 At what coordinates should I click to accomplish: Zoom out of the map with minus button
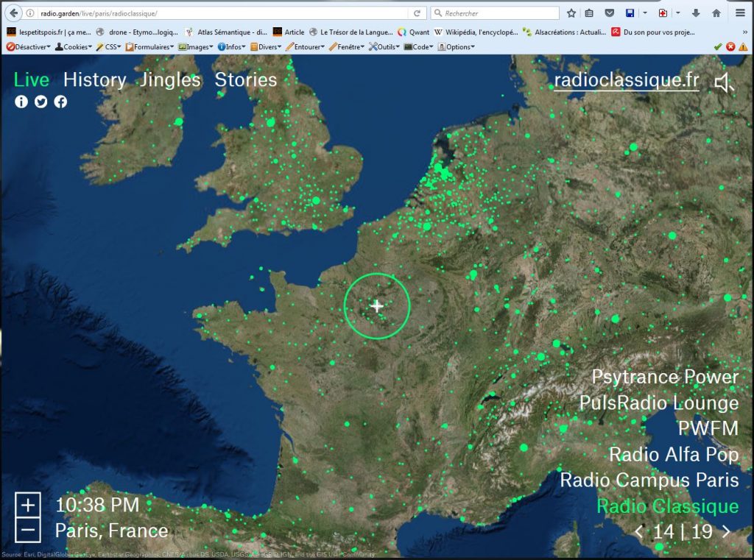[28, 530]
